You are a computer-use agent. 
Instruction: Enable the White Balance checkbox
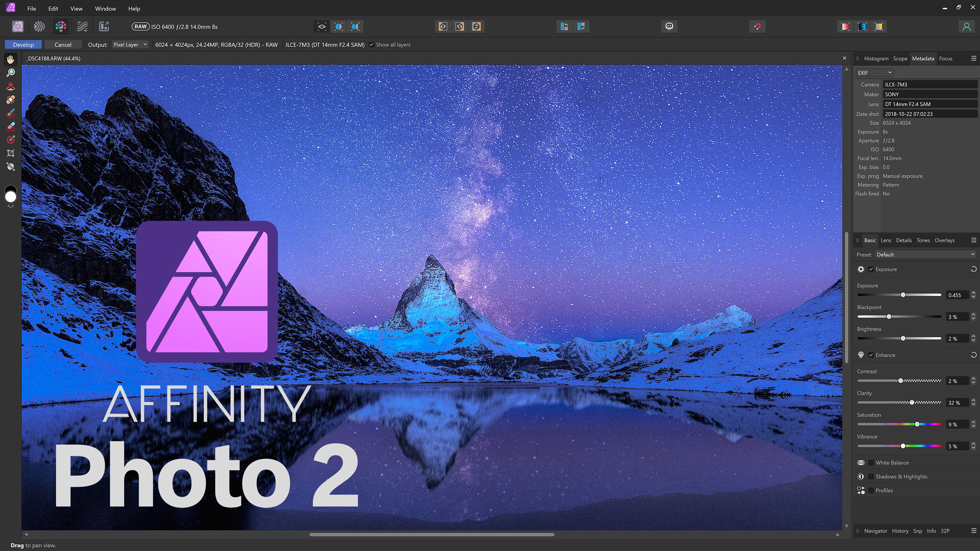[871, 463]
